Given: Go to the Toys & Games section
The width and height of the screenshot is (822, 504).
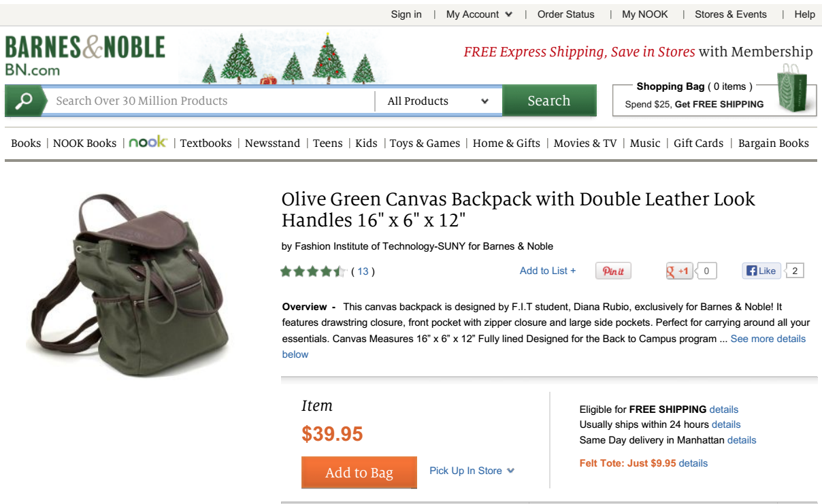Looking at the screenshot, I should coord(425,144).
